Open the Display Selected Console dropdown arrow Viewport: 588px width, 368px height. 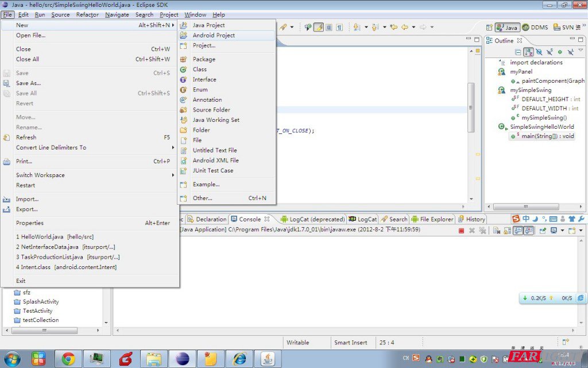562,231
